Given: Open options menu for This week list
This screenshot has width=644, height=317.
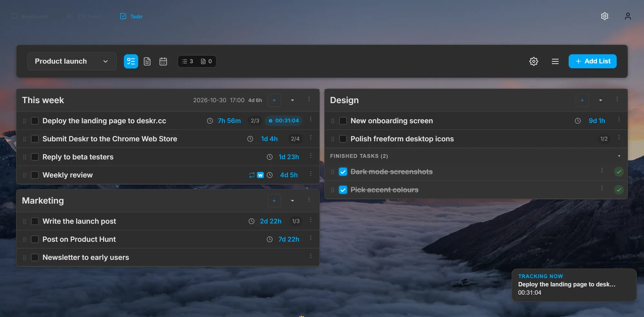Looking at the screenshot, I should (x=309, y=99).
